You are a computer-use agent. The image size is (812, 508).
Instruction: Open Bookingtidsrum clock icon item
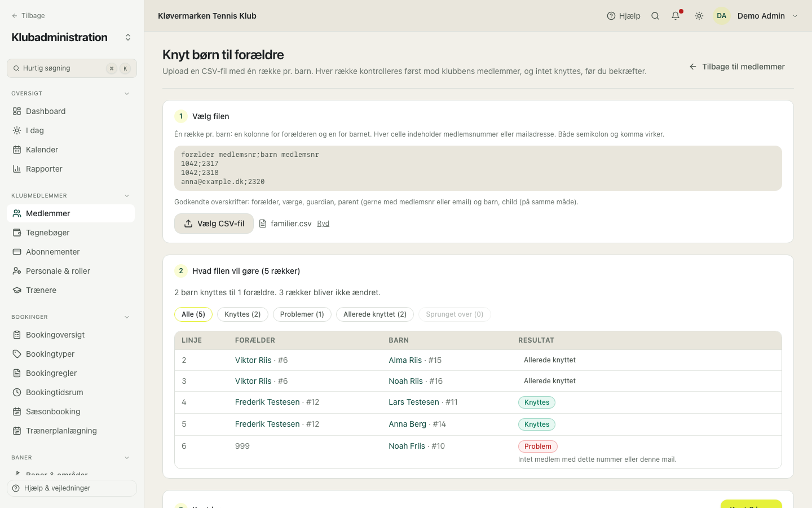[70, 392]
